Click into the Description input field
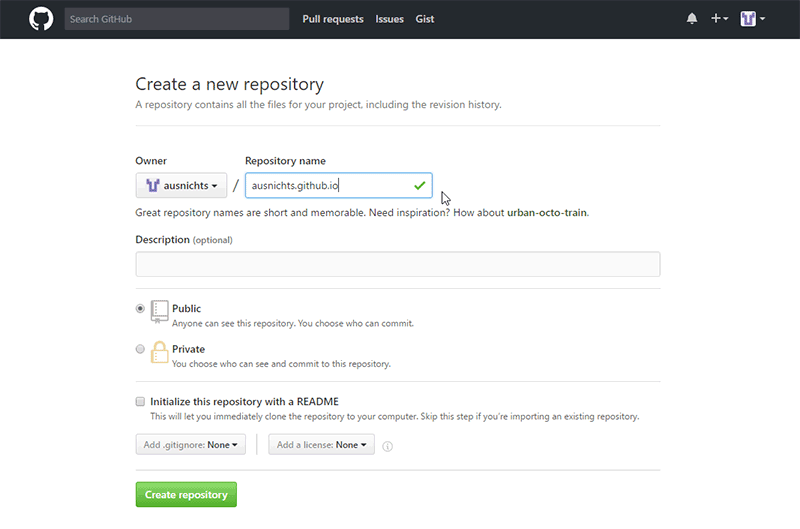800x529 pixels. (398, 264)
